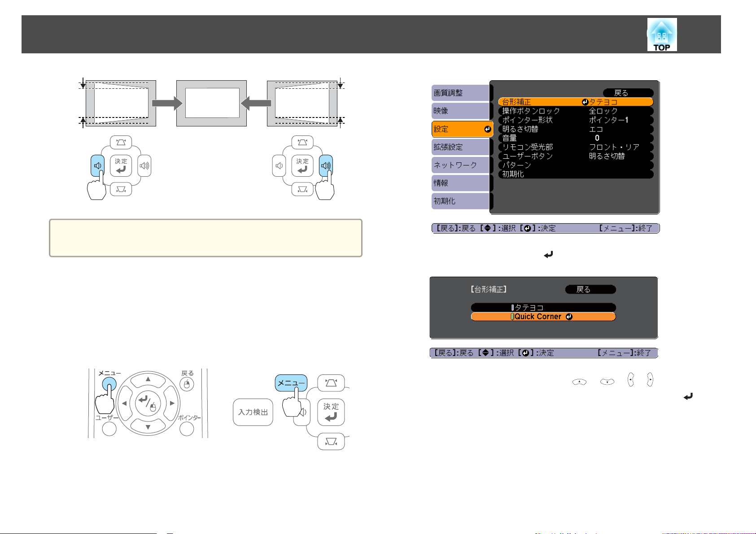This screenshot has height=534, width=756.
Task: Click 決定 button next to 入力検出 panel
Action: (331, 412)
